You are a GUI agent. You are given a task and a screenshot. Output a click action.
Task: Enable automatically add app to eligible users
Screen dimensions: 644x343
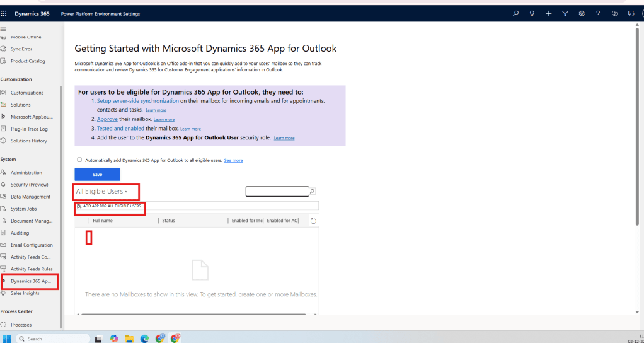point(79,160)
